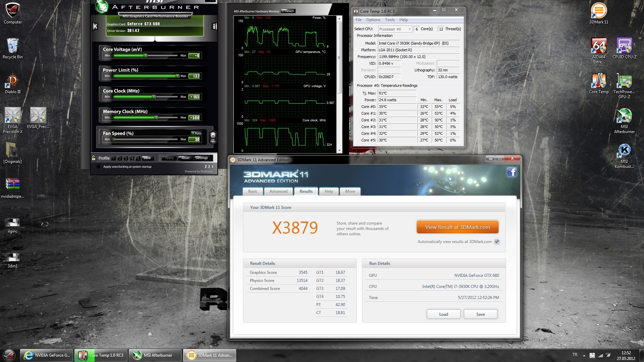Click the Power Limit slider handle
The height and width of the screenshot is (362, 644).
pos(177,76)
